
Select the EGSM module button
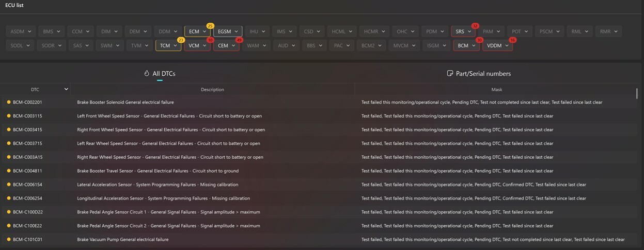pos(228,31)
